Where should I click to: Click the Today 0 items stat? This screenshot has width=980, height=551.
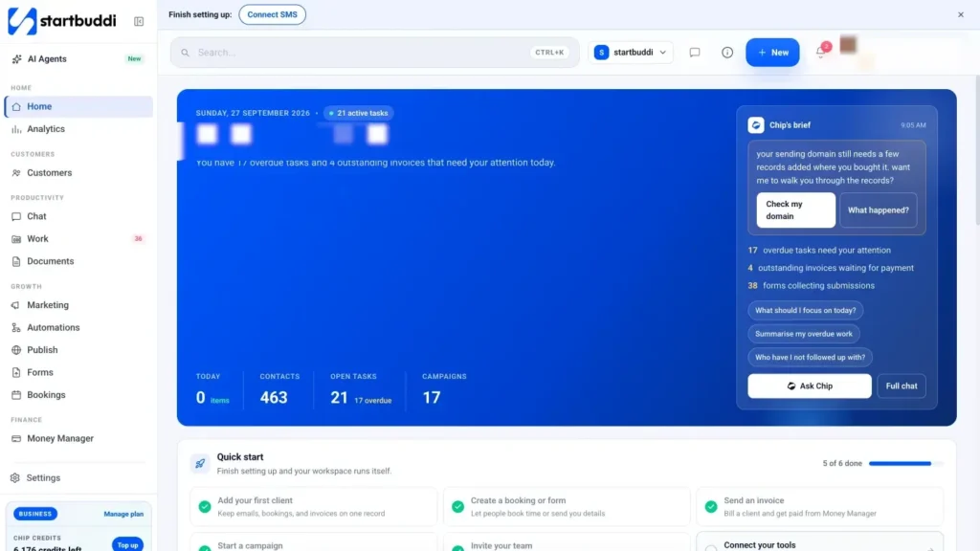click(x=212, y=390)
